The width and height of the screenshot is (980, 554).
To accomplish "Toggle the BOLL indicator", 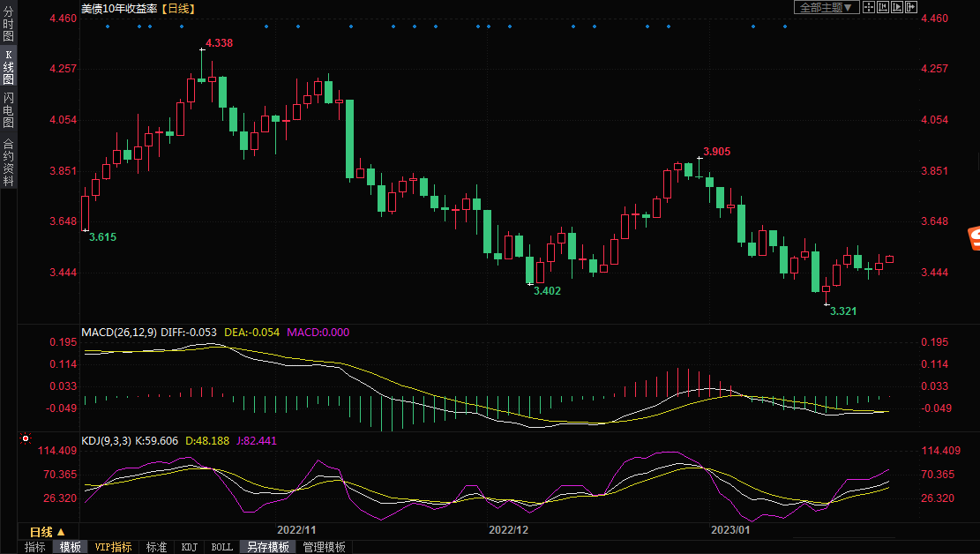I will pos(222,547).
